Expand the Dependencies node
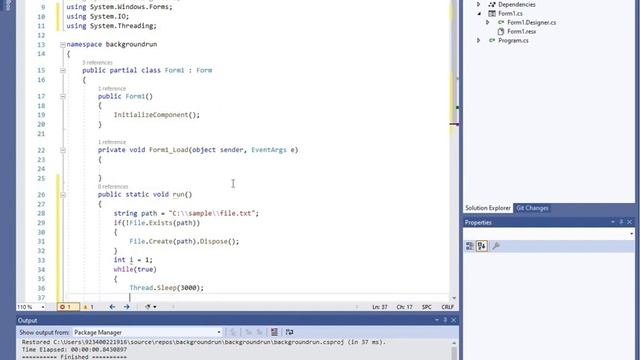This screenshot has width=640, height=360. pos(478,4)
